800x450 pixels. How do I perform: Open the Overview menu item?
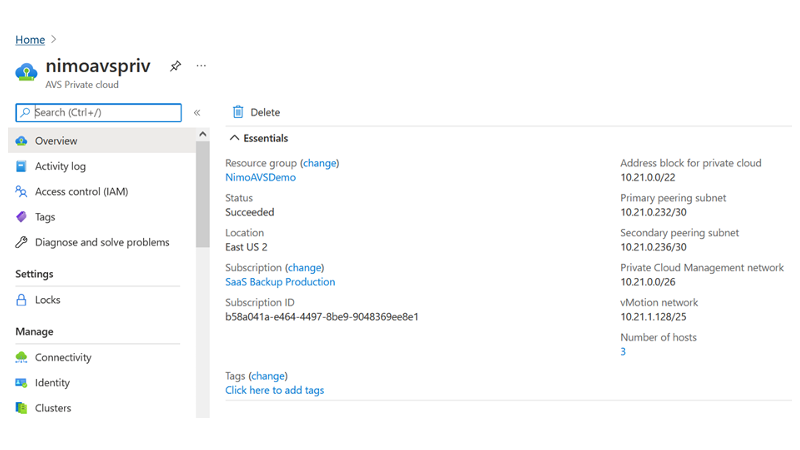tap(56, 141)
